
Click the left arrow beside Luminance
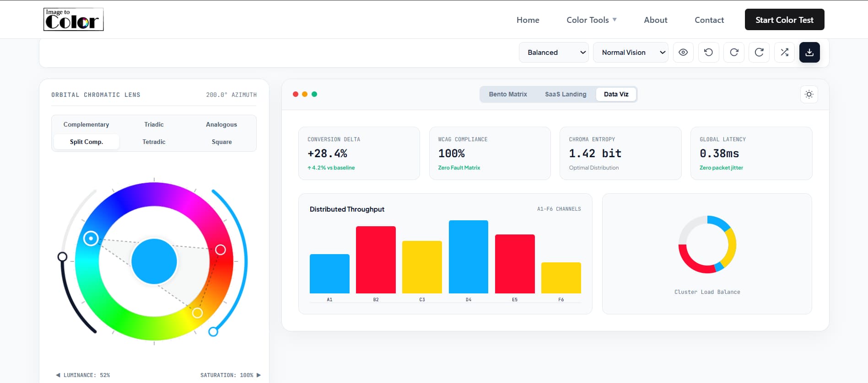point(58,375)
